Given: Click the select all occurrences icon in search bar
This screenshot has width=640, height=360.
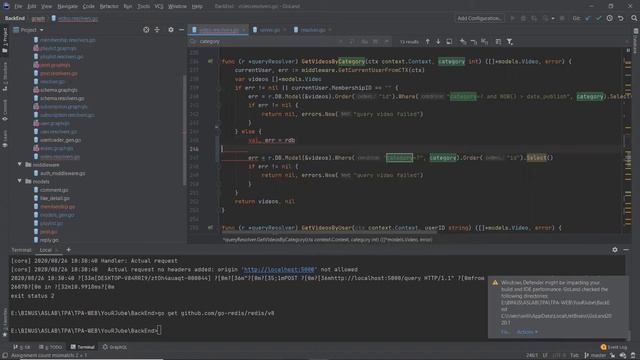Looking at the screenshot, I should pyautogui.click(x=484, y=42).
